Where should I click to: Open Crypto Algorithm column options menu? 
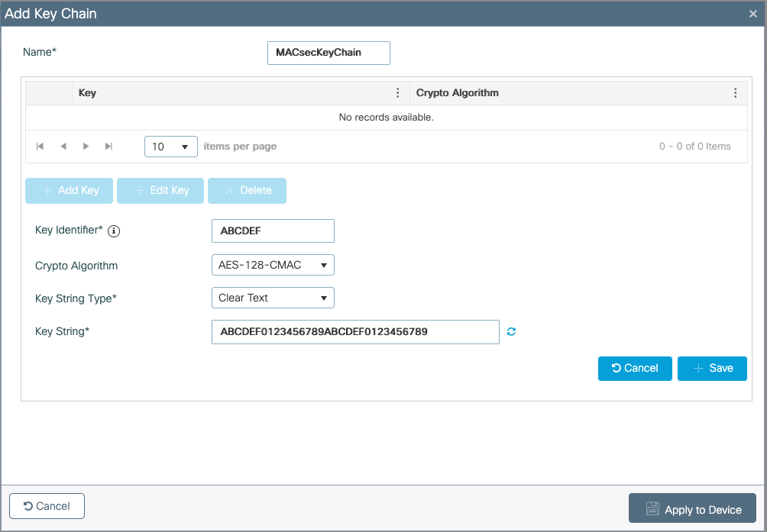coord(735,93)
